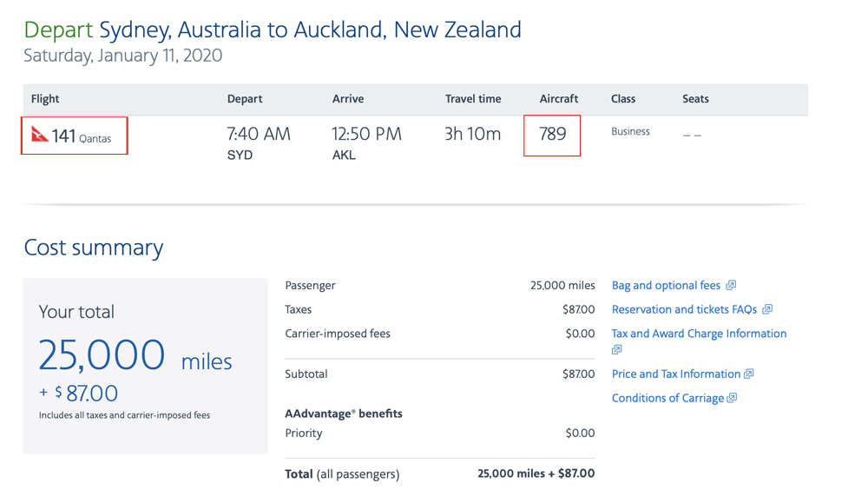
Task: Click external link icon below Tax and Award Charge
Action: (x=616, y=349)
